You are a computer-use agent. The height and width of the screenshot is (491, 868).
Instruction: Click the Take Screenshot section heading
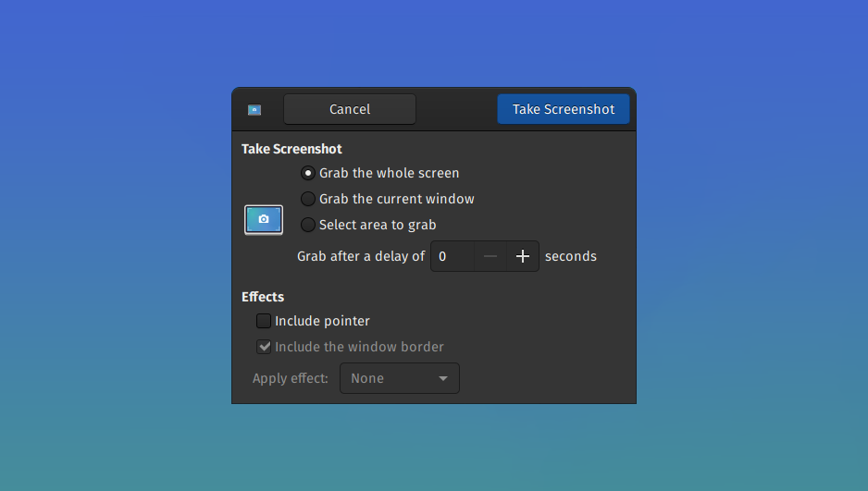click(x=291, y=149)
